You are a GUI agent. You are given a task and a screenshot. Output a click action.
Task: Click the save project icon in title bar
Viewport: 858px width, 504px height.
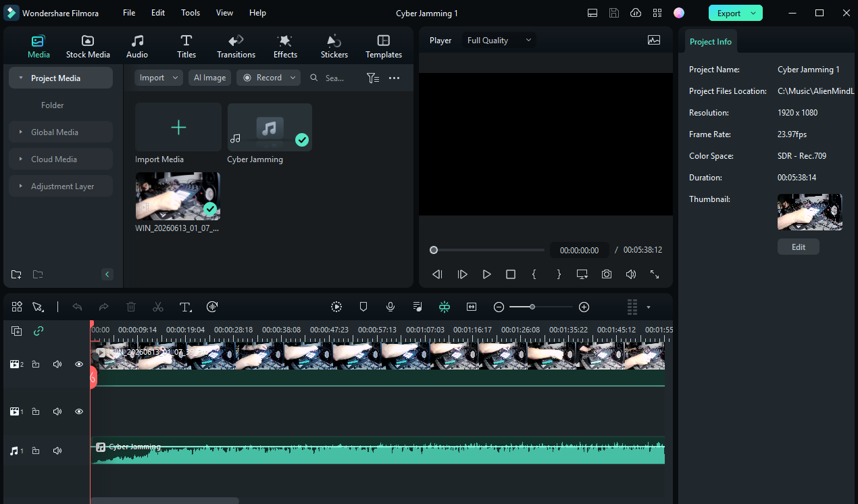pyautogui.click(x=614, y=13)
